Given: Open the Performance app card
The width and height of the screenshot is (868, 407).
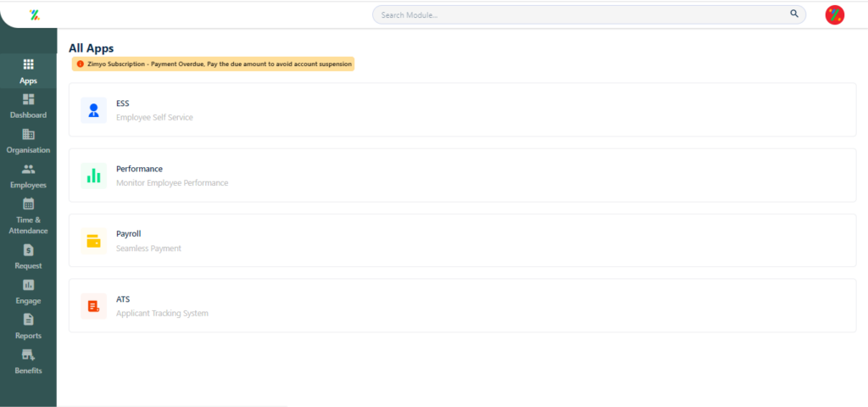Looking at the screenshot, I should tap(462, 175).
